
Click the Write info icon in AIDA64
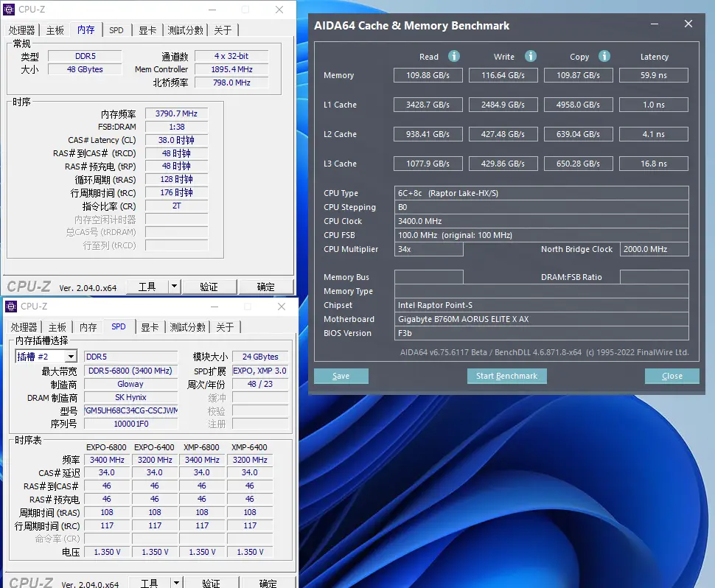530,56
